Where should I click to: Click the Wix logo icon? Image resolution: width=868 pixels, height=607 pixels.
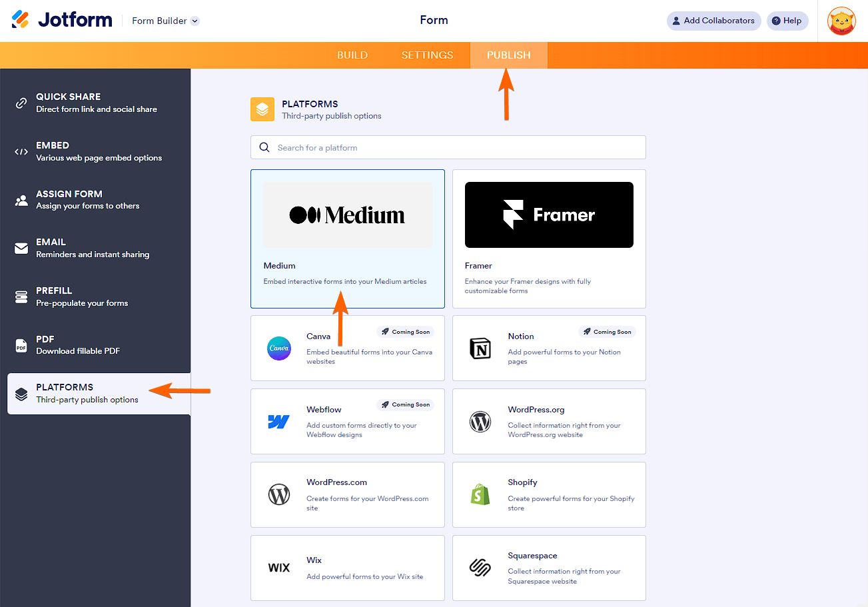tap(279, 568)
